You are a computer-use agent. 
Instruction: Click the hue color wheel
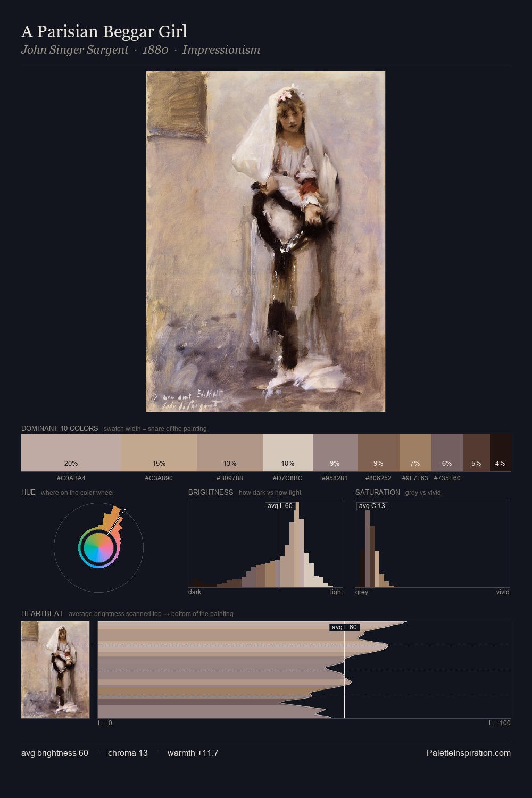[98, 547]
